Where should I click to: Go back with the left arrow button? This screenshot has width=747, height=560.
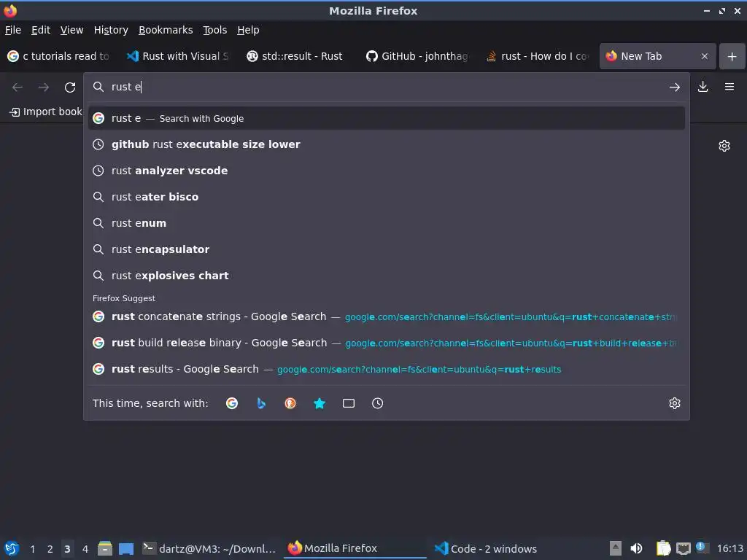(x=18, y=87)
